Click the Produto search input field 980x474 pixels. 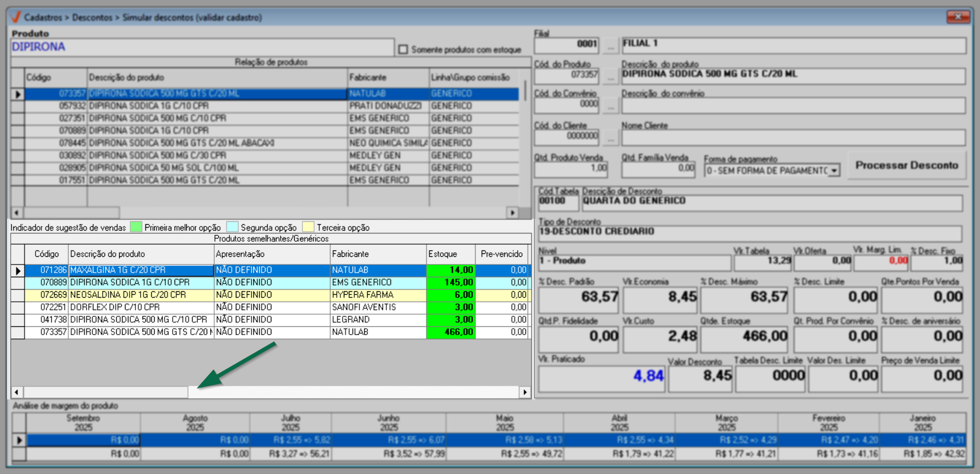[201, 47]
